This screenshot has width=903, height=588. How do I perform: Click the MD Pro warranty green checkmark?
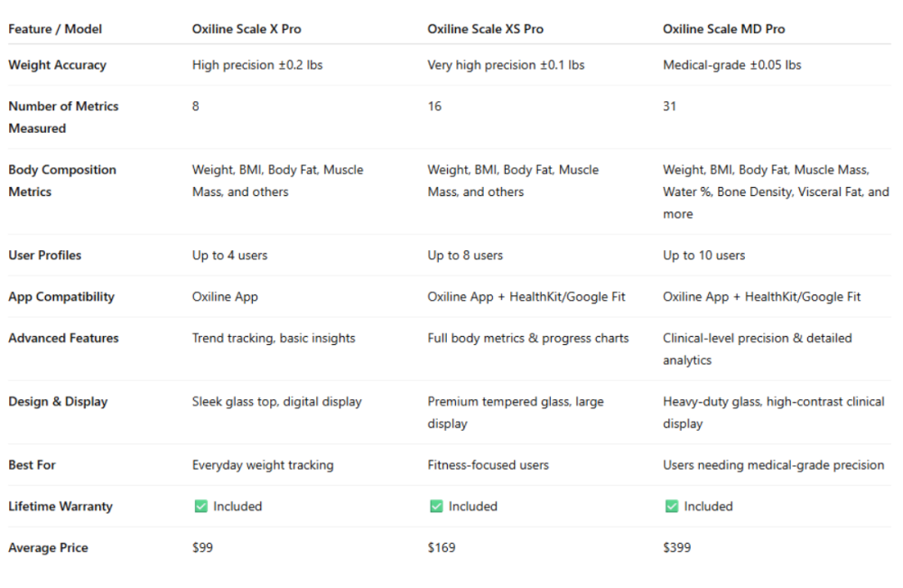coord(671,507)
